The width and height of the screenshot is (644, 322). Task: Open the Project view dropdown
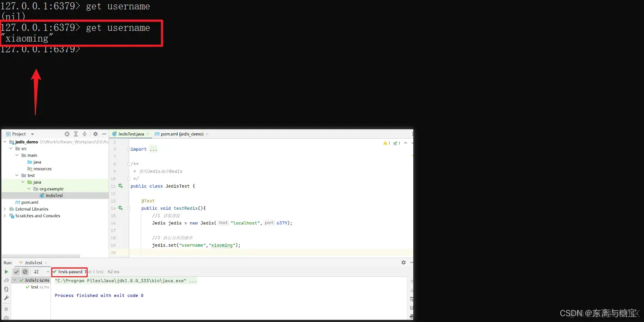pos(32,134)
